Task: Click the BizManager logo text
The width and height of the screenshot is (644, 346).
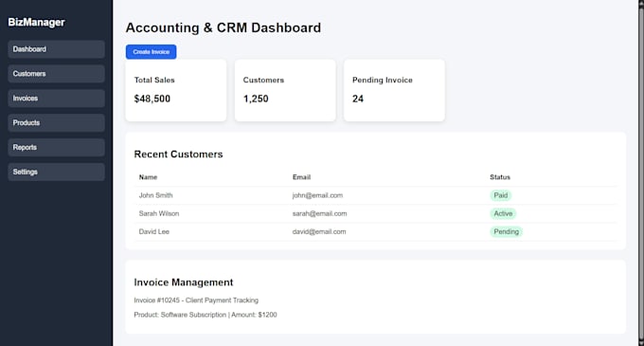Action: pyautogui.click(x=37, y=22)
